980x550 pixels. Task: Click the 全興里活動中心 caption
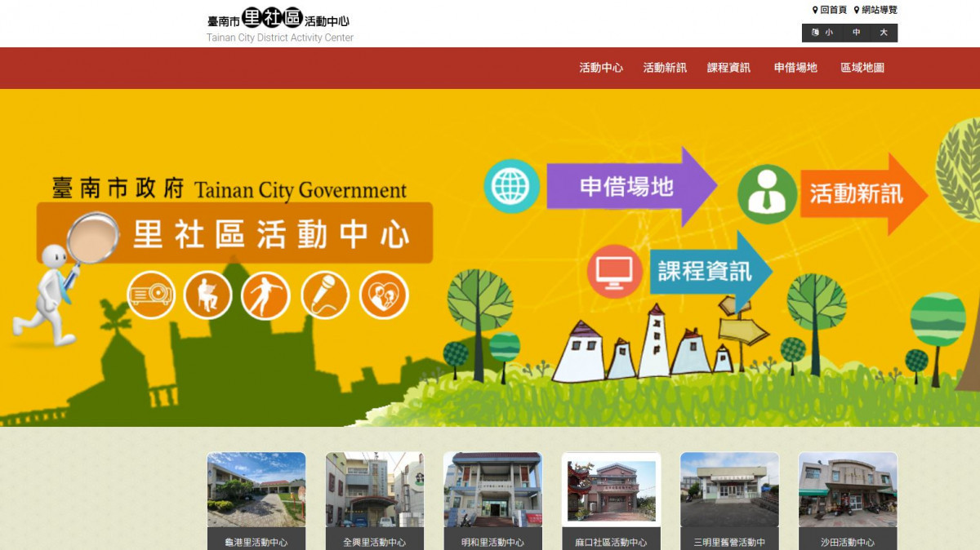(375, 542)
